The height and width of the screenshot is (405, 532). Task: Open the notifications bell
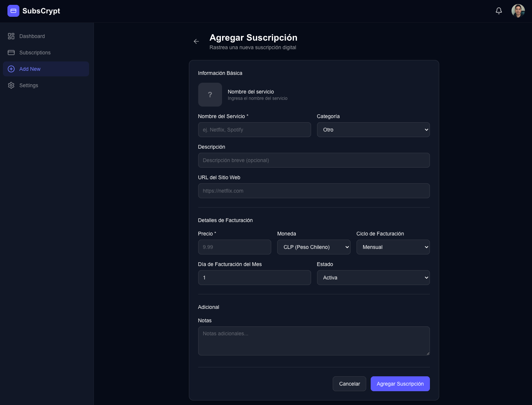499,11
